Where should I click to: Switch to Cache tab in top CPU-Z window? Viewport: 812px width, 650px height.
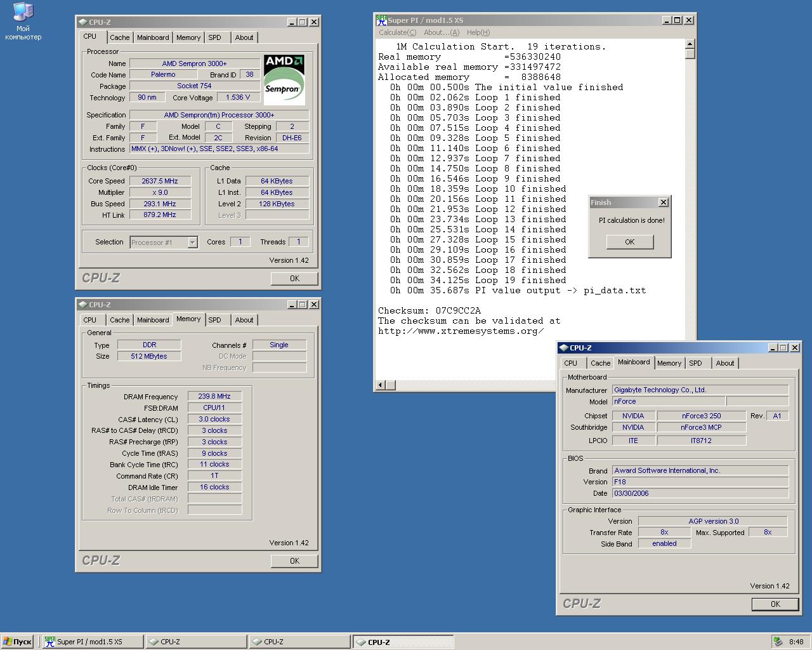tap(119, 37)
